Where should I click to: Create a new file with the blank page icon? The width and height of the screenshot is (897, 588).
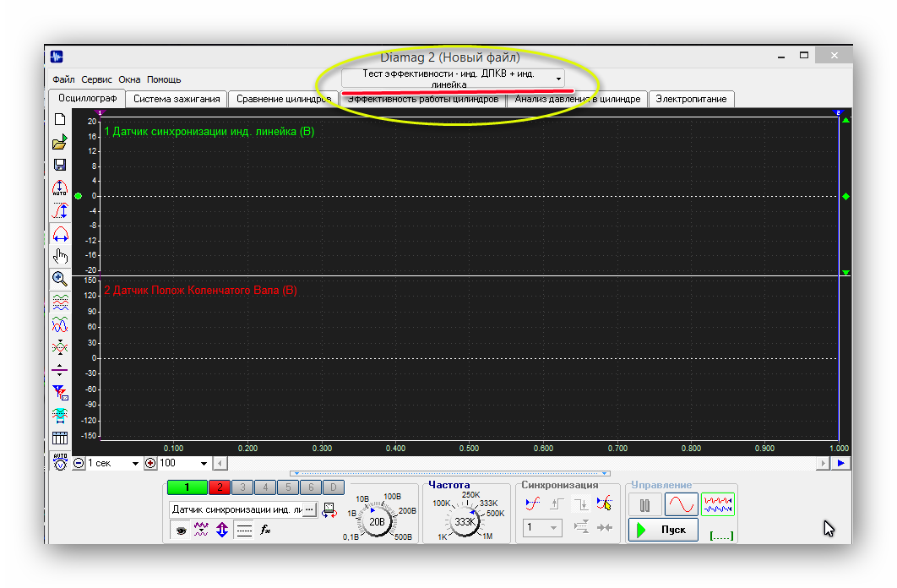(60, 120)
